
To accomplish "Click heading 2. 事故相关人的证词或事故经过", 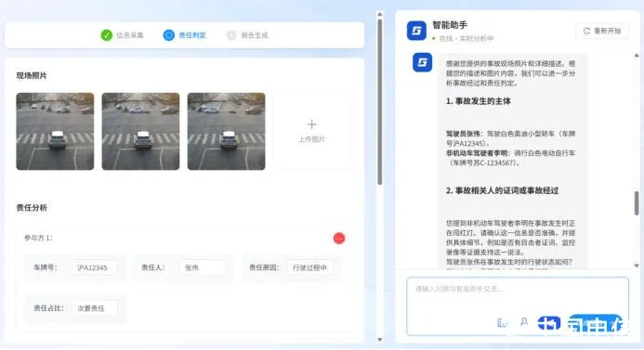I will (502, 190).
